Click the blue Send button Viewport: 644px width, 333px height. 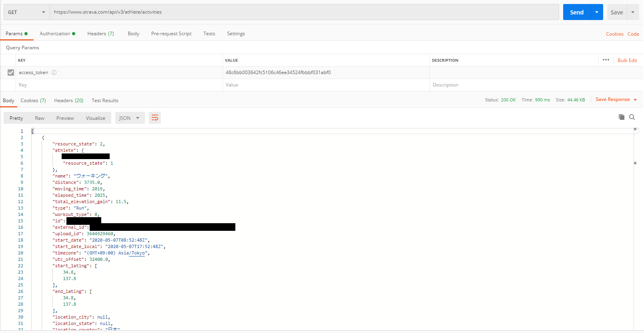(x=577, y=12)
